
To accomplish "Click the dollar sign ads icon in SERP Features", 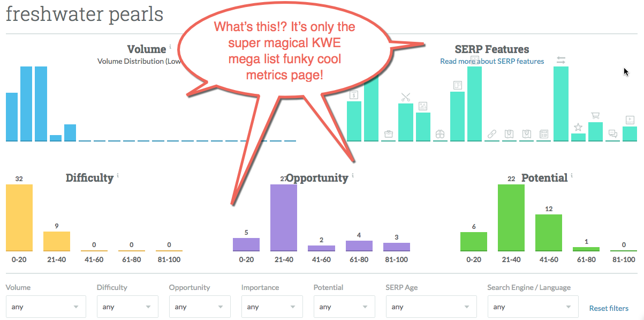I will tap(354, 95).
